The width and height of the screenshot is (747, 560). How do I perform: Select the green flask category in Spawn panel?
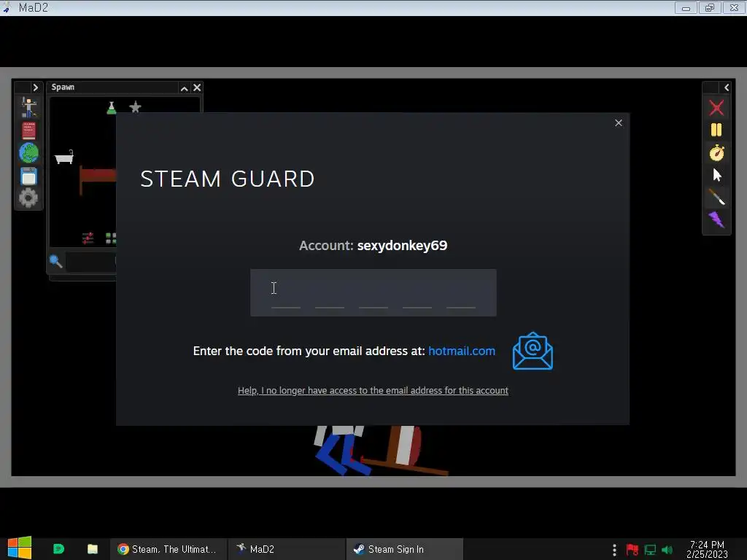coord(112,108)
